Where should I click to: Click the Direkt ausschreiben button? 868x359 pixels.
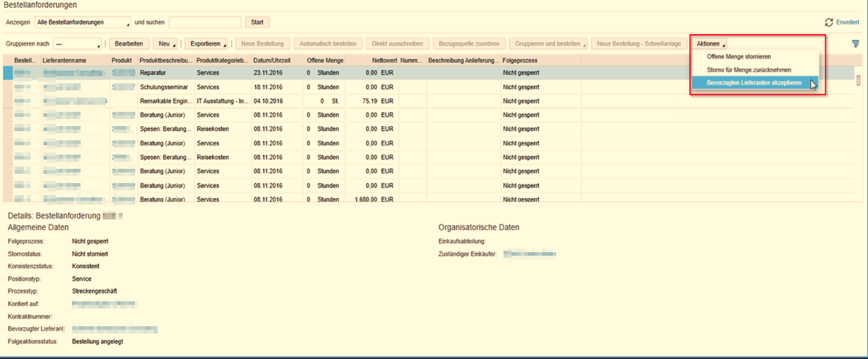coord(397,43)
